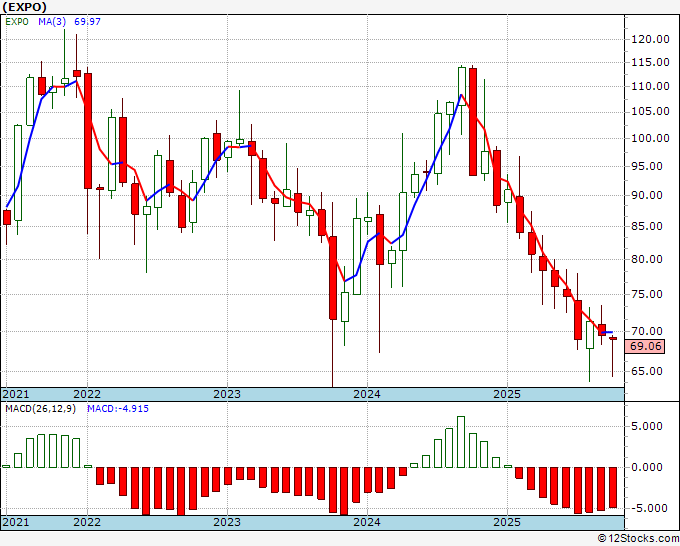Click the 80.00 price axis label
The width and height of the screenshot is (680, 546).
649,259
